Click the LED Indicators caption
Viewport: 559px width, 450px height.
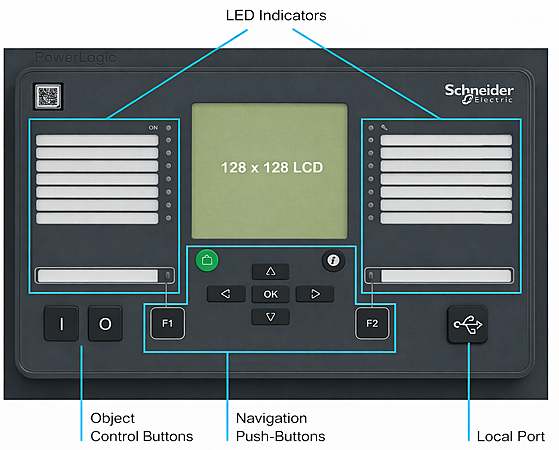point(276,15)
